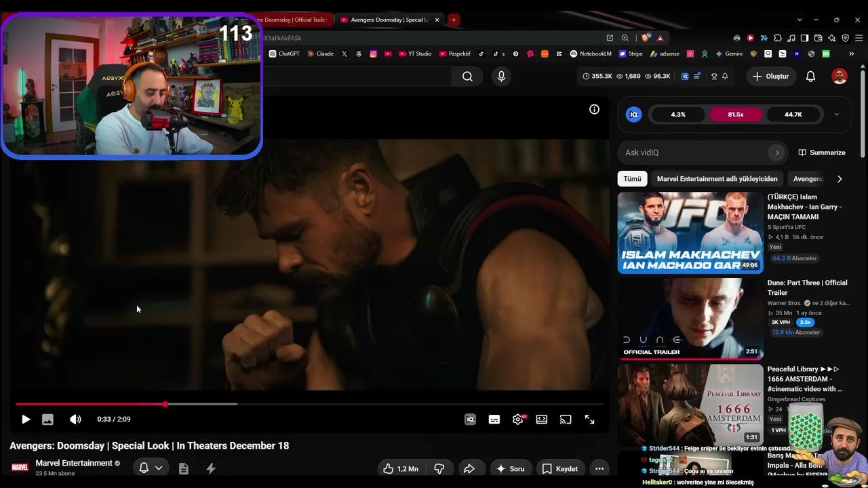This screenshot has height=488, width=868.
Task: Open the Instagram bookmark icon
Action: (x=373, y=54)
